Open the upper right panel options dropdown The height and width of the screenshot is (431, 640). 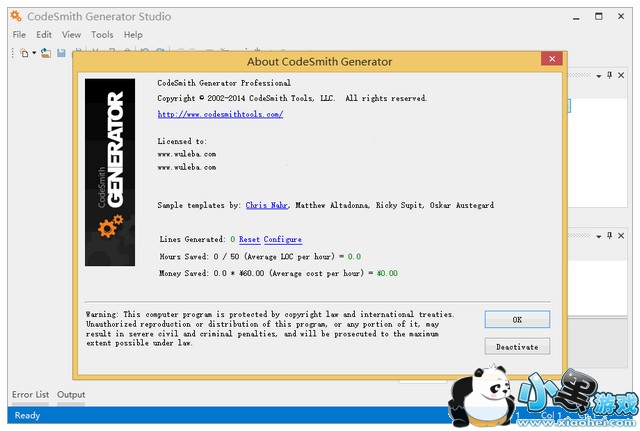tap(598, 76)
